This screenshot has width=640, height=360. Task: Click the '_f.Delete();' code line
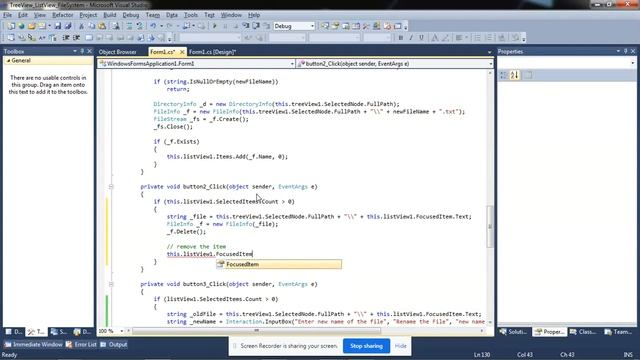click(x=186, y=231)
